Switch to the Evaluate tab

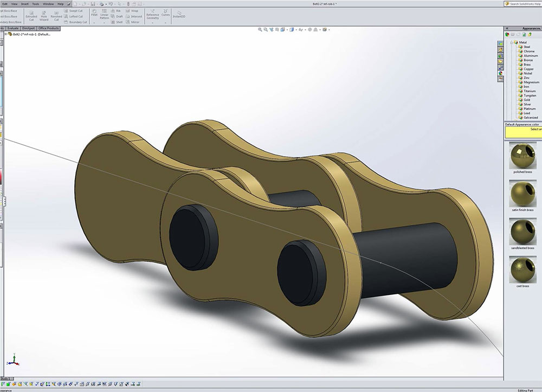(x=13, y=28)
